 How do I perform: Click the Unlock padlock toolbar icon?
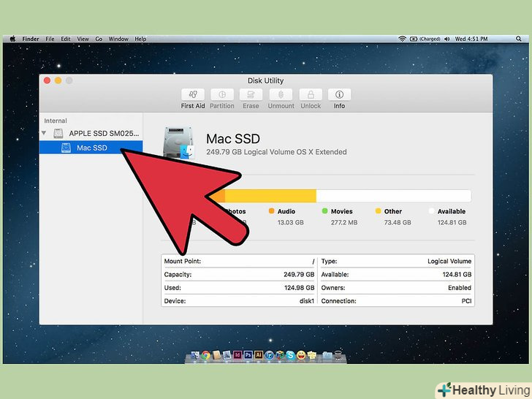coord(311,95)
